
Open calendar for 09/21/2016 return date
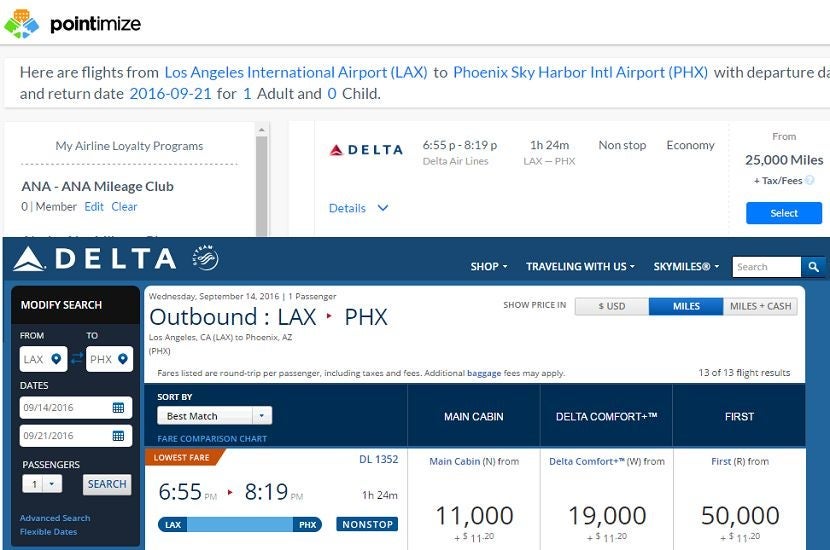coord(118,436)
